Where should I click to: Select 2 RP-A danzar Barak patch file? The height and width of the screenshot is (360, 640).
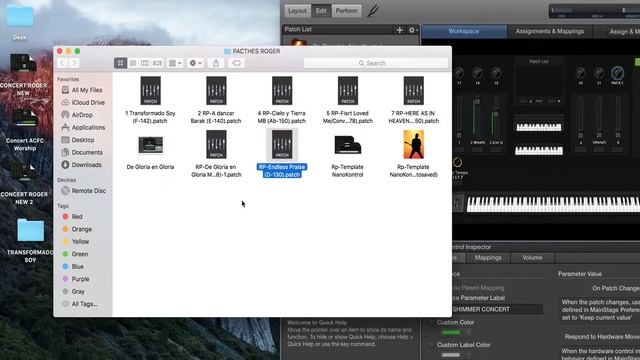pos(216,100)
